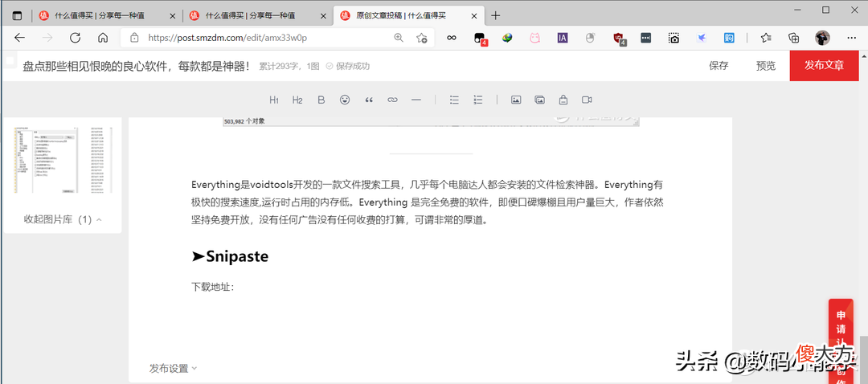Edit the article title field
The width and height of the screenshot is (868, 384).
pos(137,67)
